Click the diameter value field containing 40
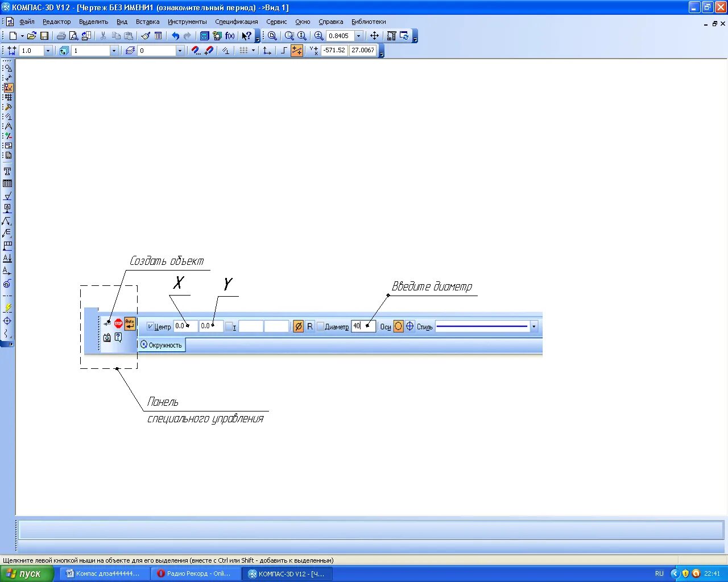Screen dimensions: 728x582 (363, 326)
